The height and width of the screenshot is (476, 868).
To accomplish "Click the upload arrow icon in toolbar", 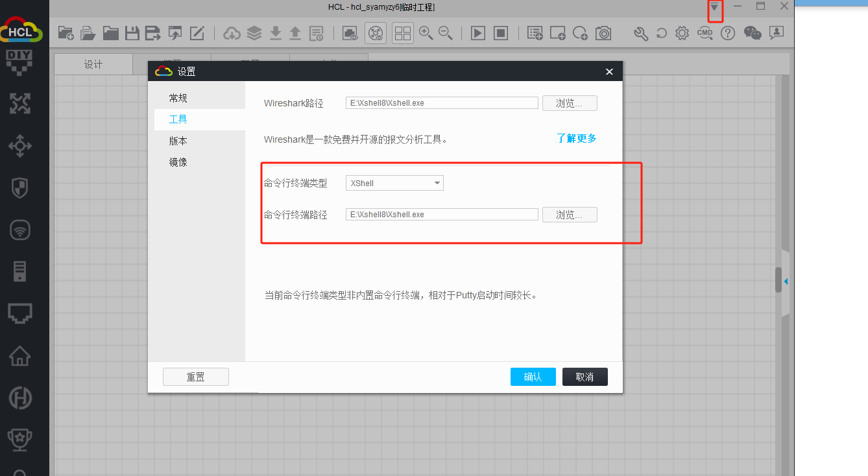I will click(x=295, y=33).
